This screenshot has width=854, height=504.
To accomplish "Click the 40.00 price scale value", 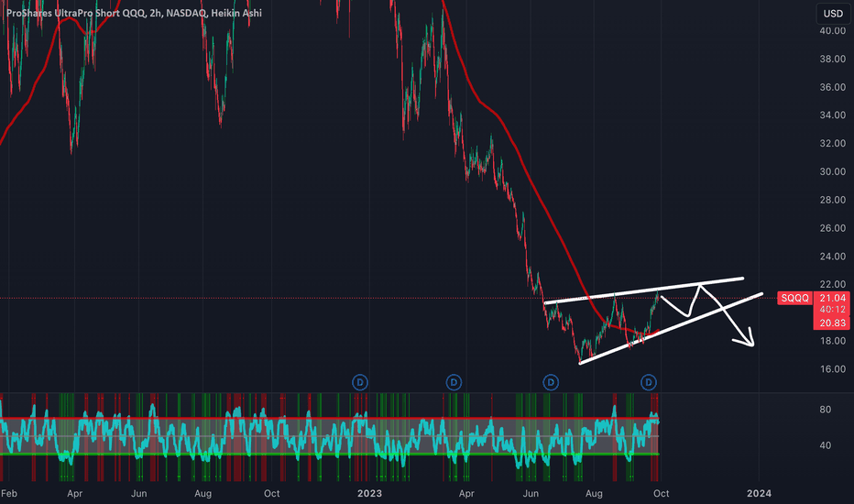I will click(x=833, y=31).
